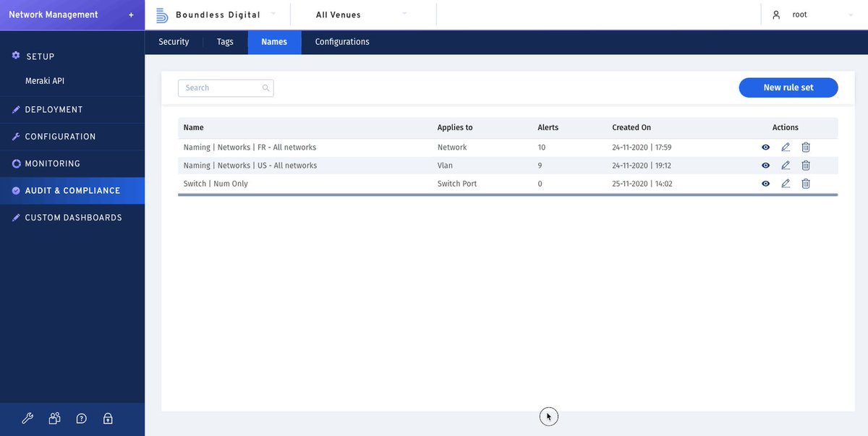868x436 pixels.
Task: Open the help question mark icon
Action: click(81, 418)
